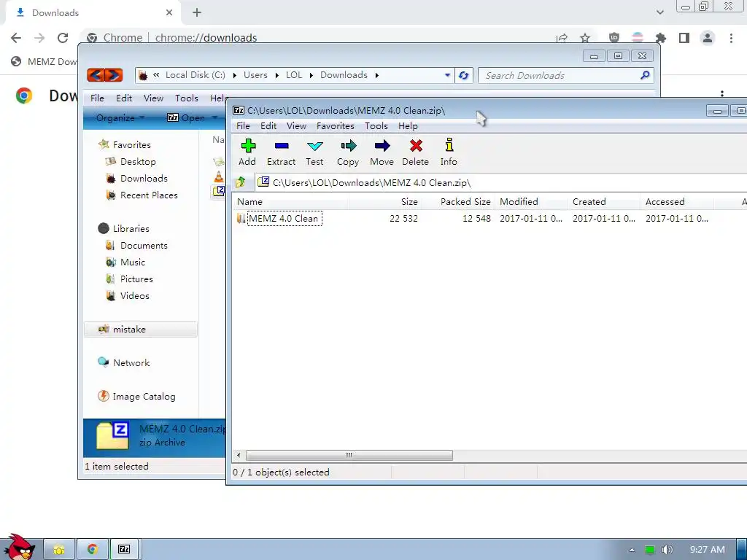Open the Organize dropdown

click(120, 117)
